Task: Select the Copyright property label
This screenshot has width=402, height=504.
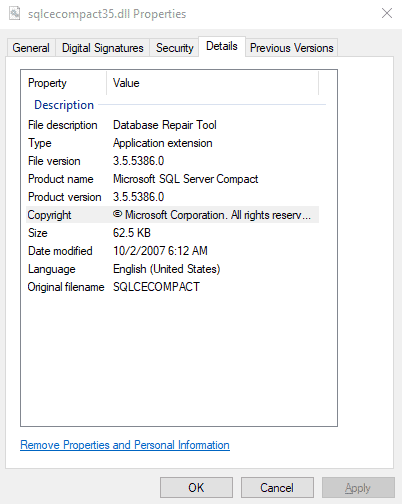Action: [49, 215]
